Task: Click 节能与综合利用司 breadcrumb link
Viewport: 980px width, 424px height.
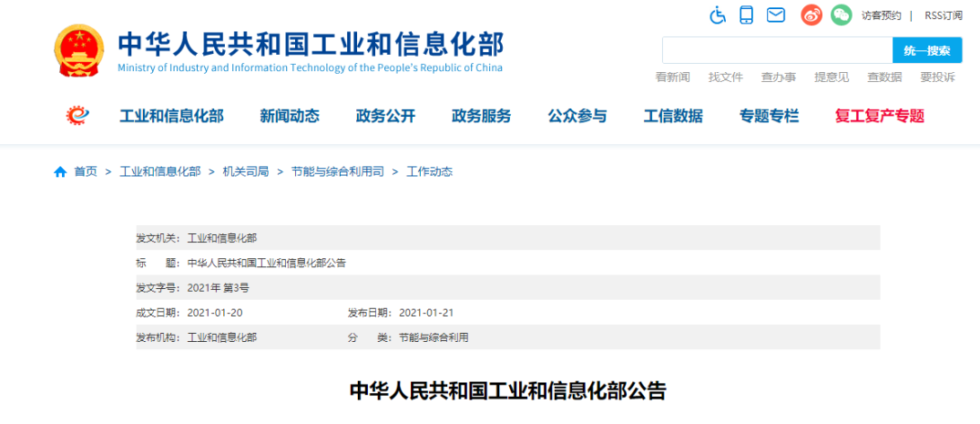Action: (x=338, y=172)
